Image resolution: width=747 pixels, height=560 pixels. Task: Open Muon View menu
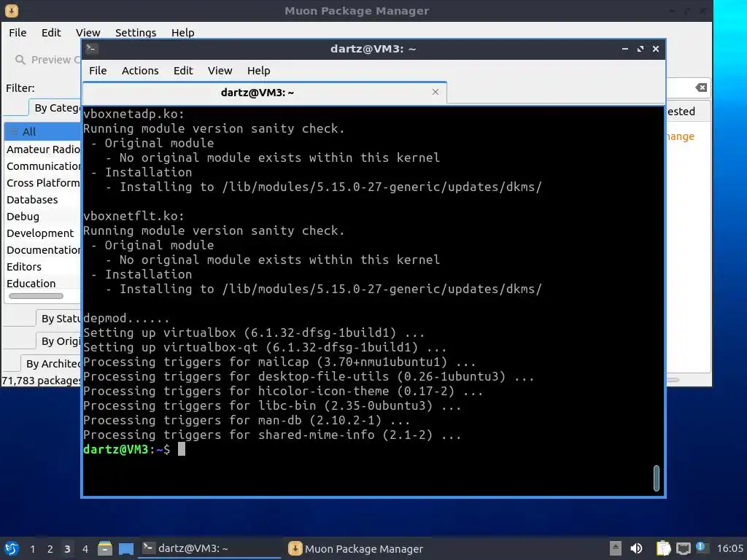point(88,32)
